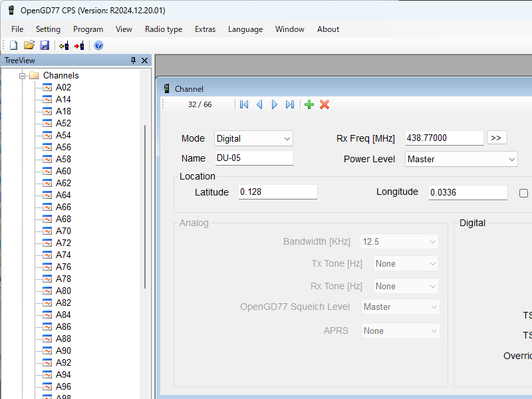Select channel A70 in the tree
Image resolution: width=532 pixels, height=399 pixels.
click(x=63, y=231)
